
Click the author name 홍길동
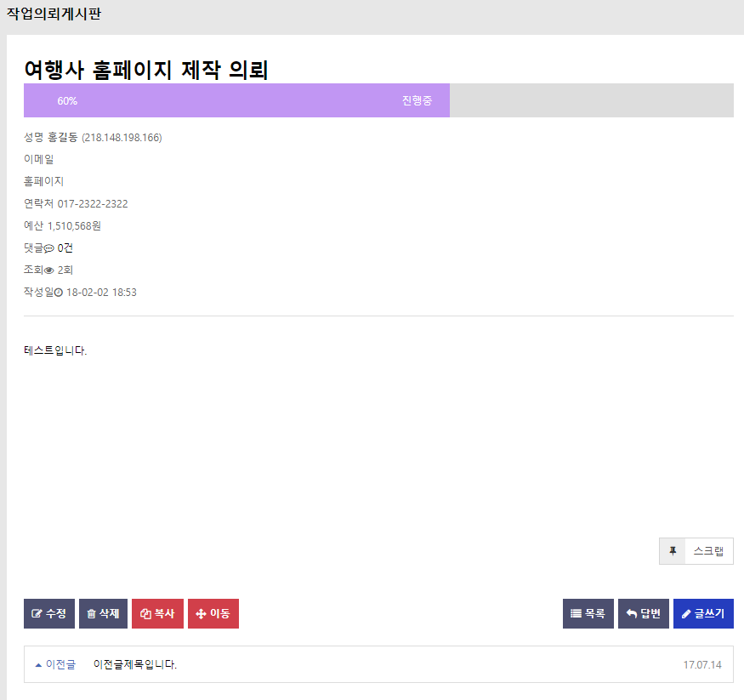click(x=63, y=137)
